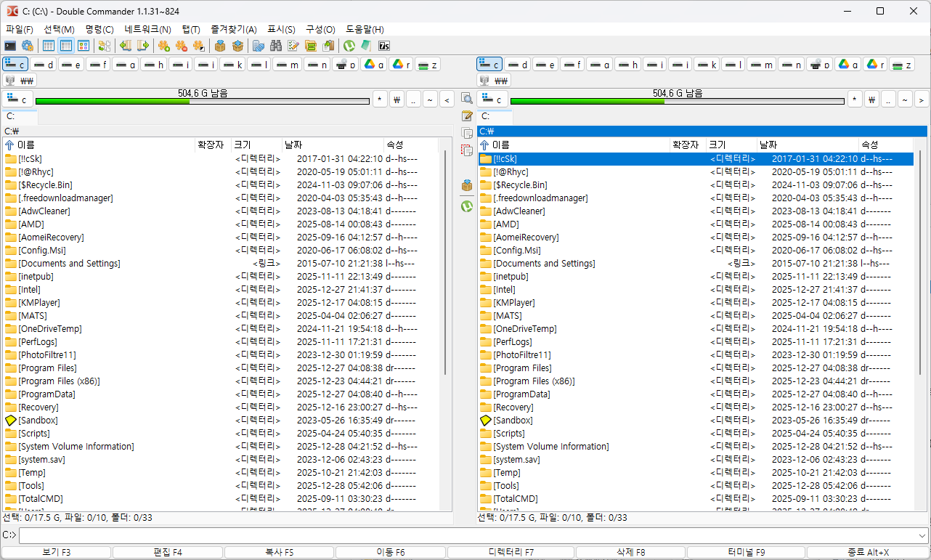Select drive d in the left drive bar
This screenshot has height=560, width=931.
[44, 64]
